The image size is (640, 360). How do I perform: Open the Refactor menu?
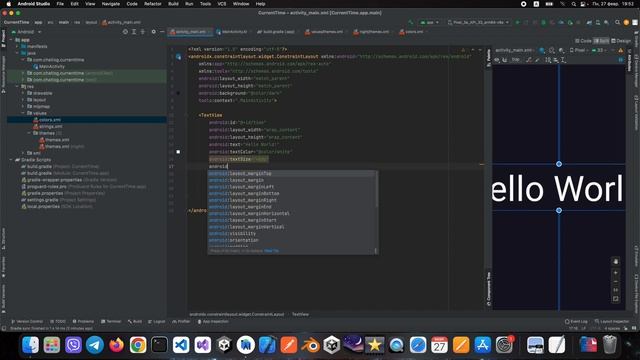153,4
